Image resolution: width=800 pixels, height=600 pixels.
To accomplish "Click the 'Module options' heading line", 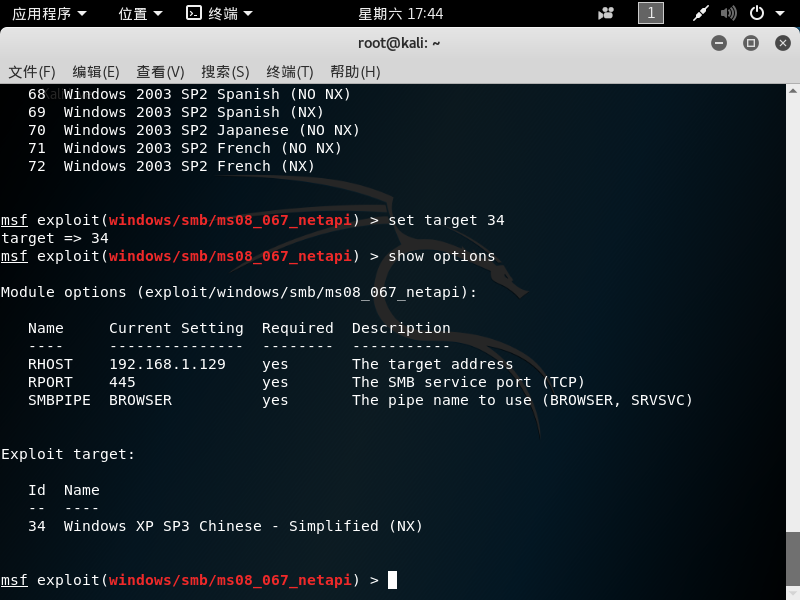I will pyautogui.click(x=239, y=292).
